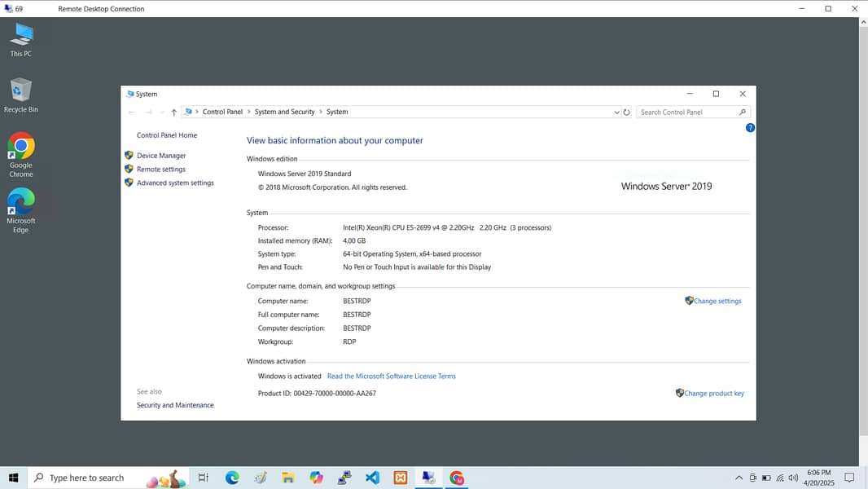Image resolution: width=868 pixels, height=489 pixels.
Task: Click the System window title icon
Action: click(130, 95)
